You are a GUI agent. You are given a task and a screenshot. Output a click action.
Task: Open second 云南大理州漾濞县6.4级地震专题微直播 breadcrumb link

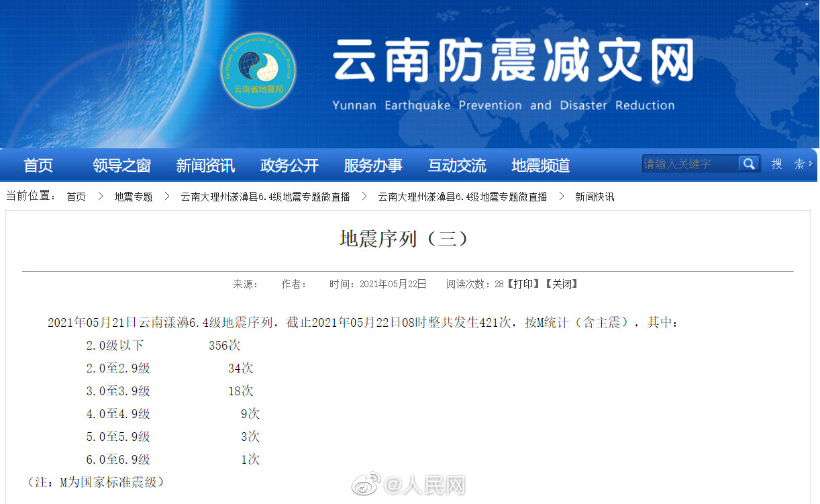462,197
